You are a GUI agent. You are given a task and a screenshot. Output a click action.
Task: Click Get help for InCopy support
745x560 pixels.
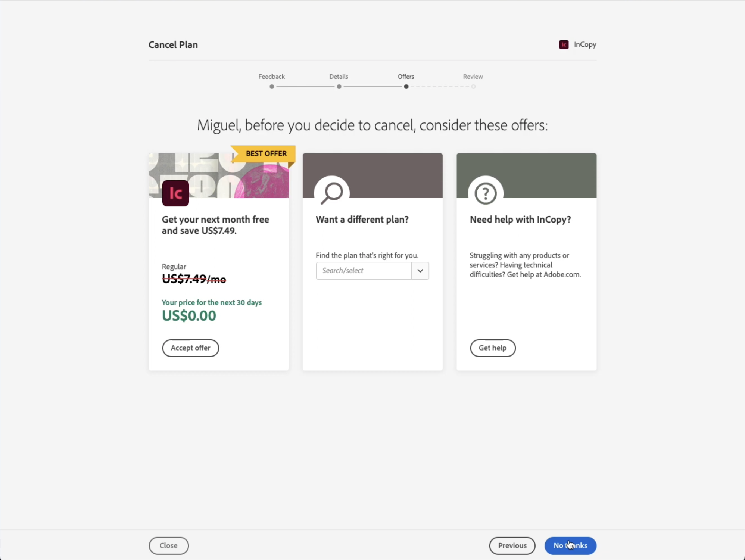(493, 348)
